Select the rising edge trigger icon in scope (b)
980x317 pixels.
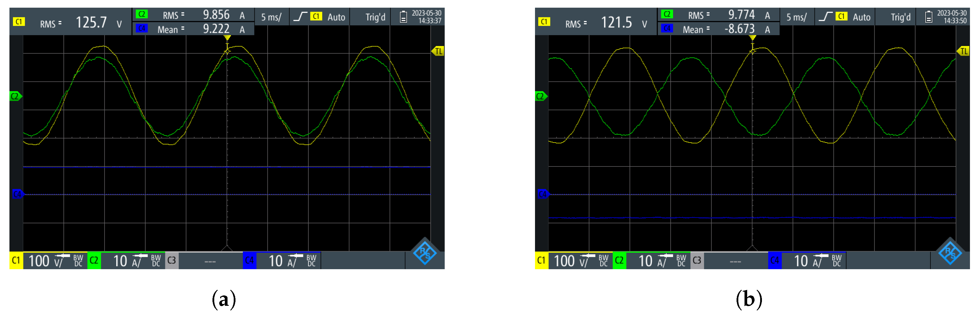coord(825,16)
